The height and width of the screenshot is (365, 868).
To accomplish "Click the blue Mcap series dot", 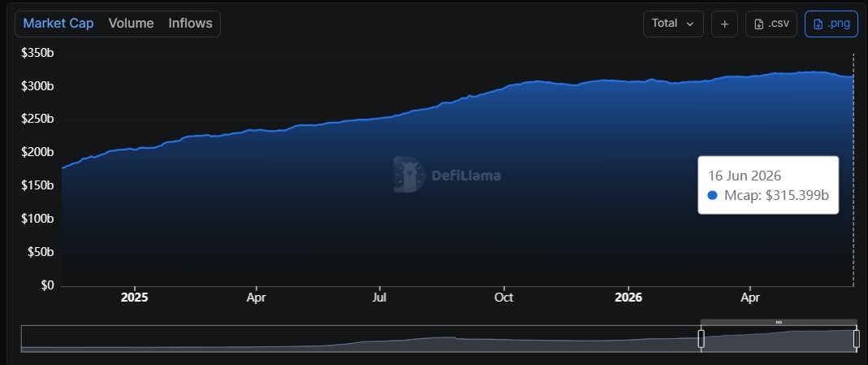I will point(712,195).
